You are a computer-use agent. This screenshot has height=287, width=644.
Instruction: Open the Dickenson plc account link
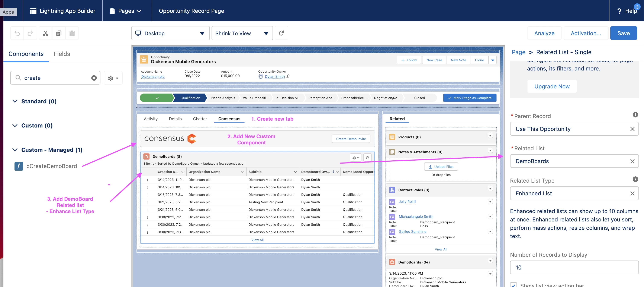click(153, 77)
